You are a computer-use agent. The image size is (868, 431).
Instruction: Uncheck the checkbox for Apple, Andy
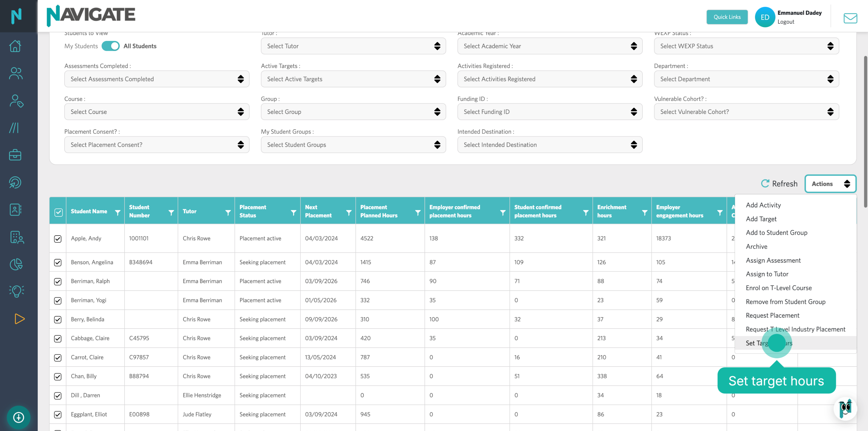coord(58,238)
